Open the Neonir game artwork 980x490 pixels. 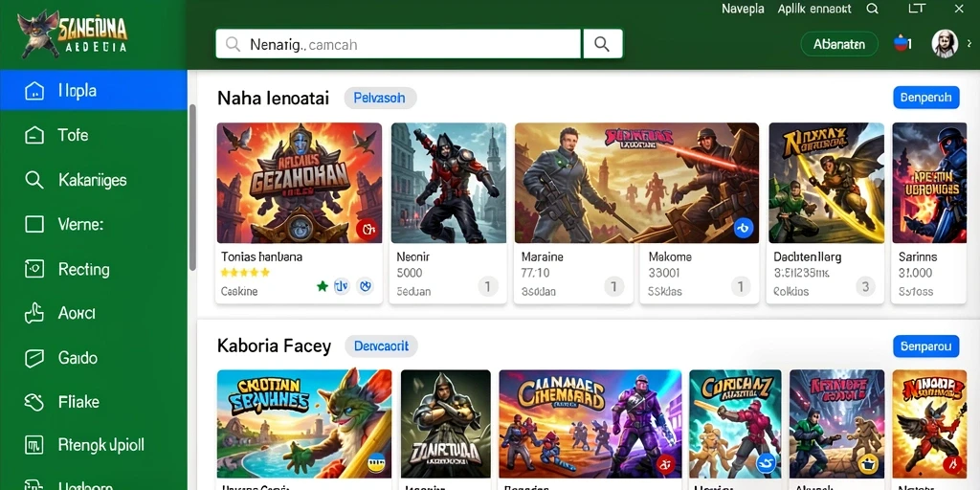pyautogui.click(x=449, y=183)
